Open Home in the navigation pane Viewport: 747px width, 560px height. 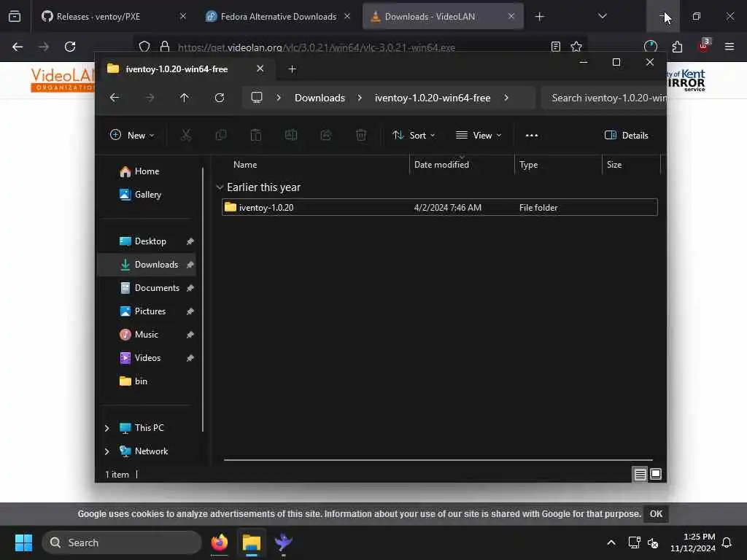pyautogui.click(x=147, y=171)
